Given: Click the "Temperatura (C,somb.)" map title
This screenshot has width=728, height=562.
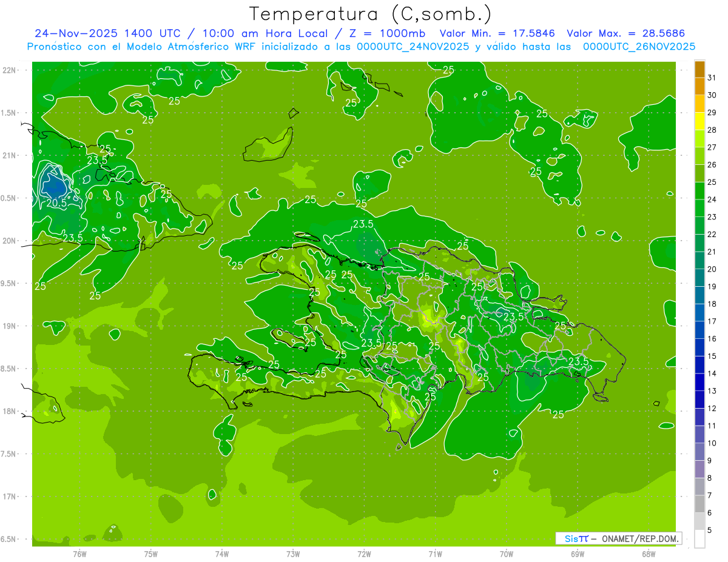Looking at the screenshot, I should tap(370, 14).
